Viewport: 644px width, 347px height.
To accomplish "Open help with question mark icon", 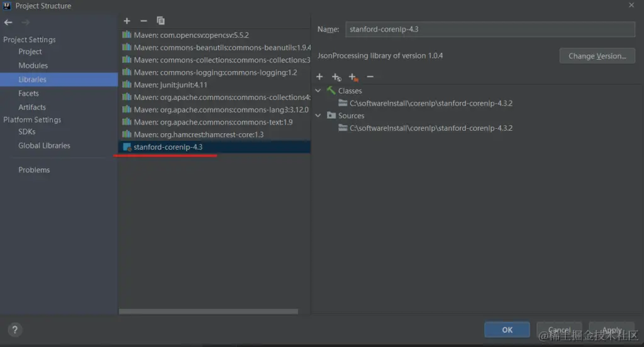I will (15, 330).
